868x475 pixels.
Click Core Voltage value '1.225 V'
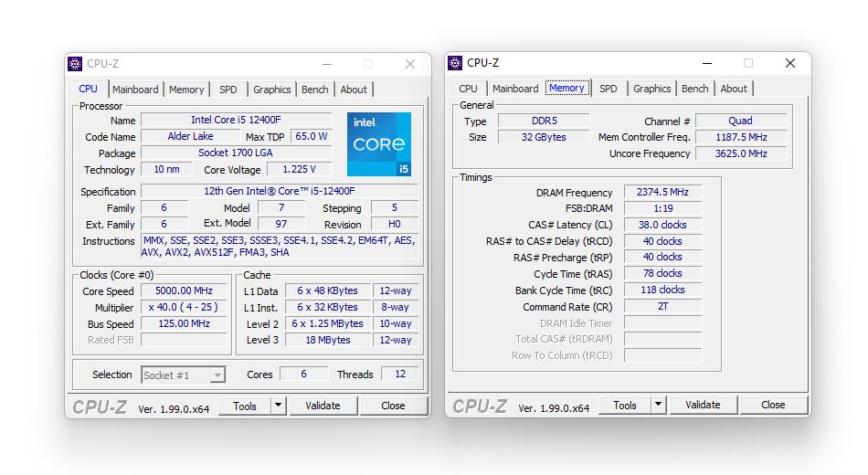[x=300, y=169]
